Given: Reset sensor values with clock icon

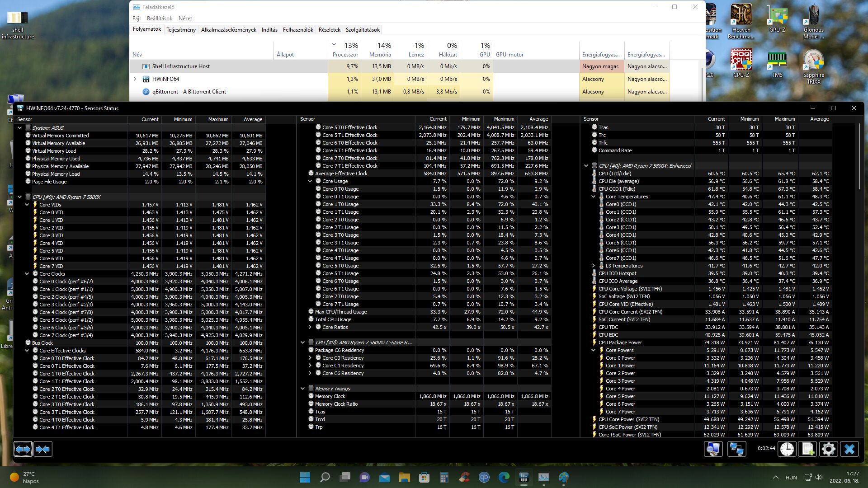Looking at the screenshot, I should click(x=787, y=449).
